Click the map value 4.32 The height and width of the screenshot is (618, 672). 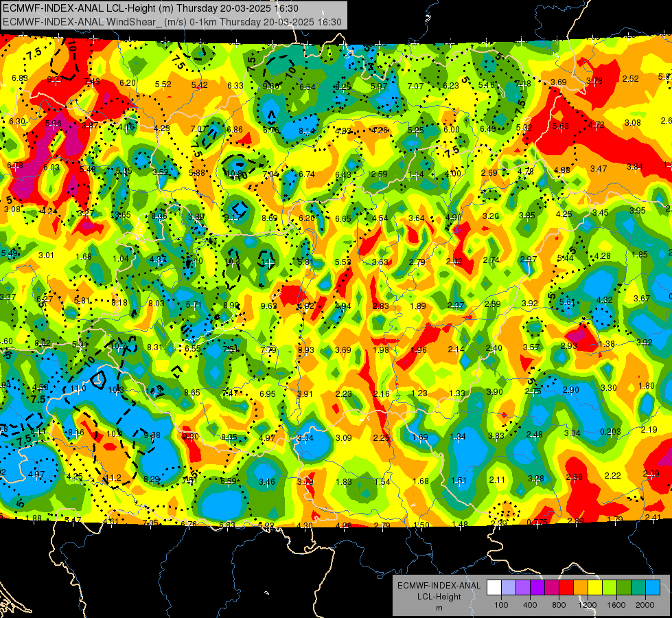point(604,300)
